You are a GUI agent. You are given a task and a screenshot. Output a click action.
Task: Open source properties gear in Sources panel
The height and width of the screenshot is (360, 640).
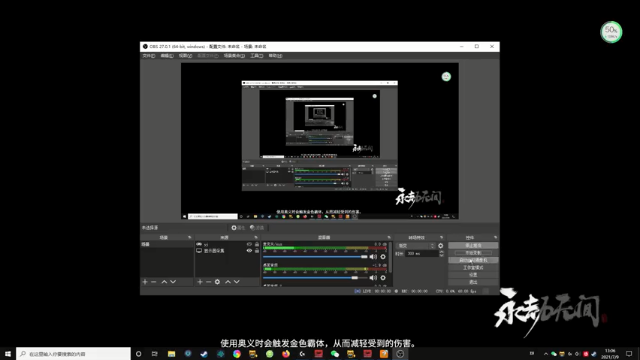point(217,282)
